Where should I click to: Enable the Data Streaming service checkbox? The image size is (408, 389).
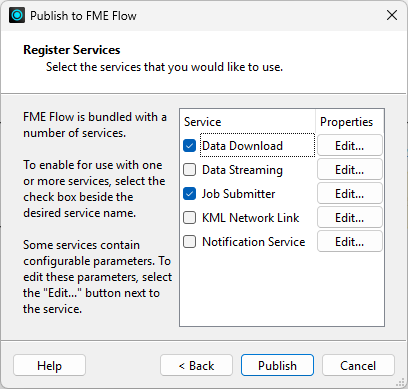pyautogui.click(x=189, y=170)
